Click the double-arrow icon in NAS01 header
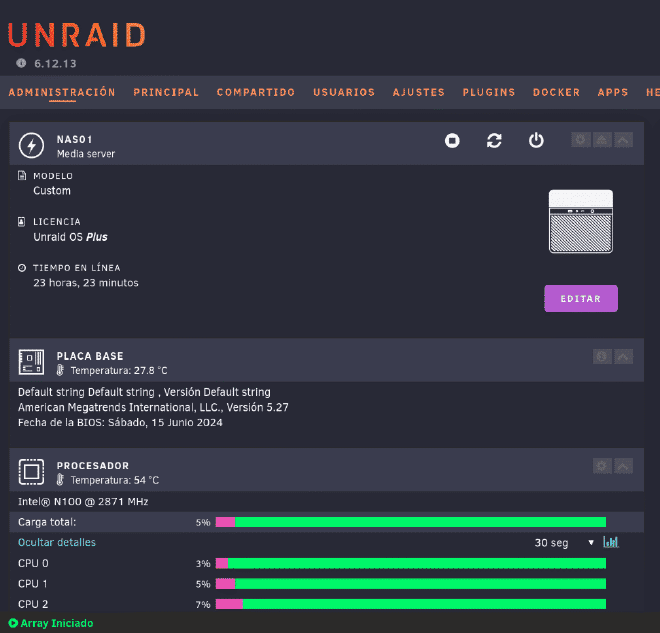This screenshot has height=633, width=660. 602,140
